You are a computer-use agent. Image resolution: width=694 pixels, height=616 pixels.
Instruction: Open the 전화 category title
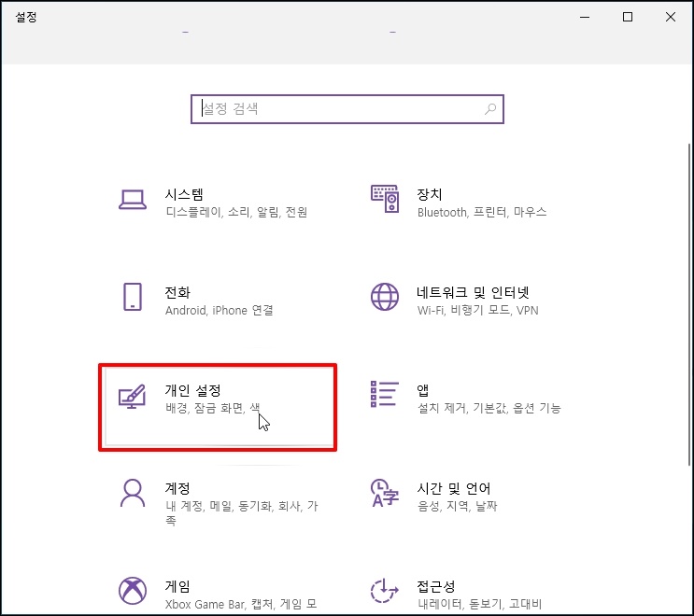(177, 293)
